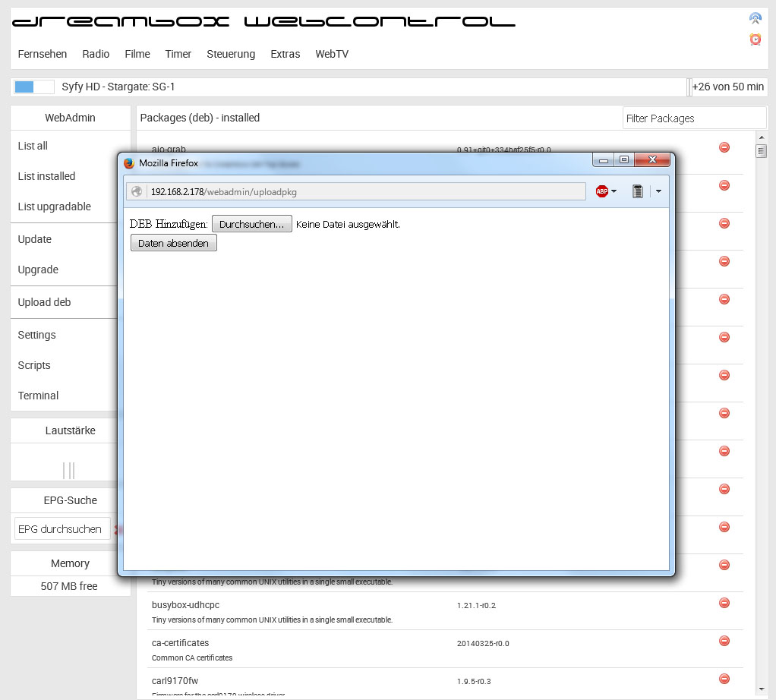Click the antenna broadcast icon at top right

(755, 18)
